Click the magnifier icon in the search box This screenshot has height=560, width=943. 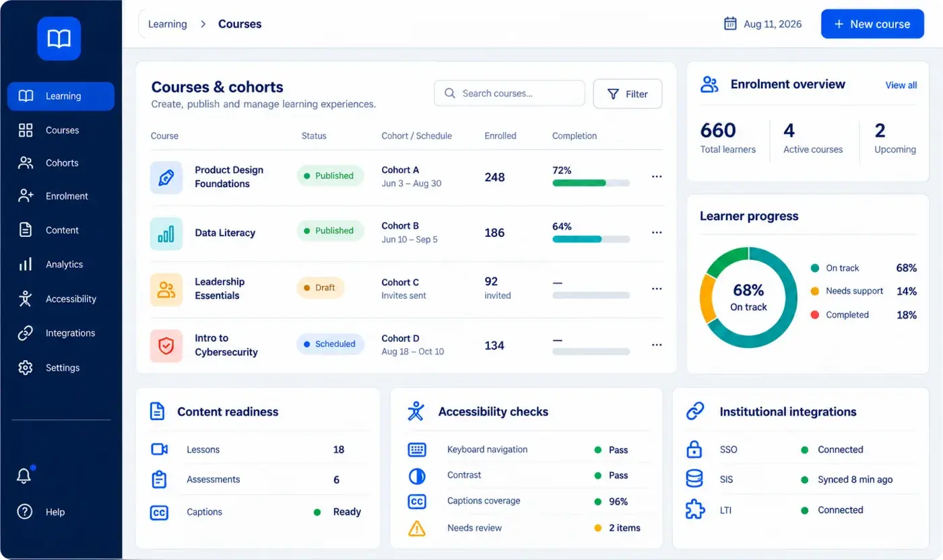(450, 94)
